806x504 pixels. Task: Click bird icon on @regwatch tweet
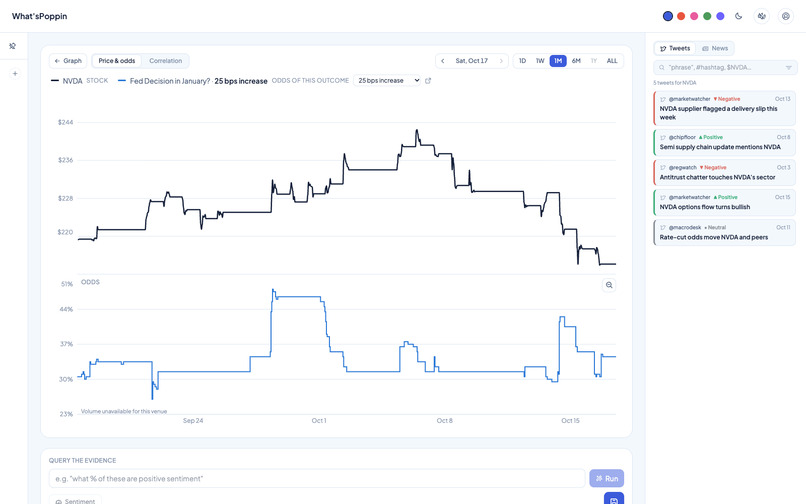(x=663, y=168)
